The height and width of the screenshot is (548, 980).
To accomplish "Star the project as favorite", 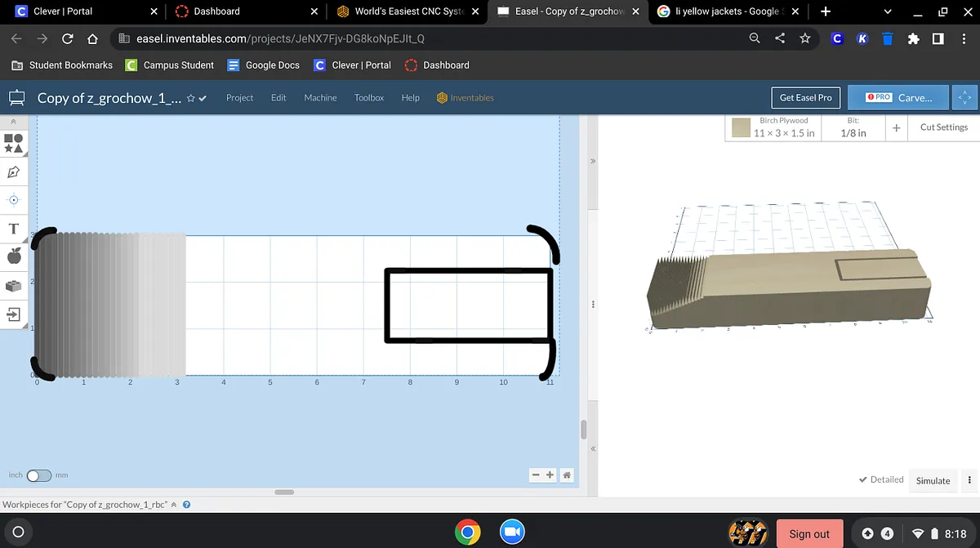I will coord(190,98).
